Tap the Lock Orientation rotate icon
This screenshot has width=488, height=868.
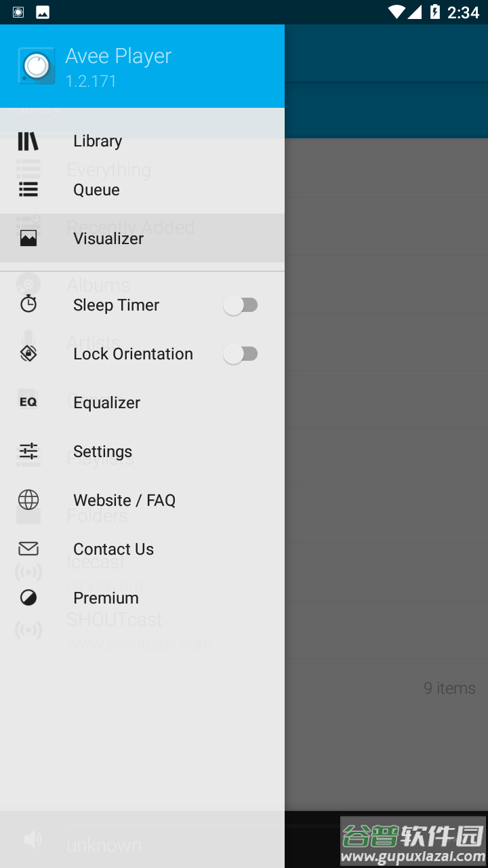click(x=28, y=353)
